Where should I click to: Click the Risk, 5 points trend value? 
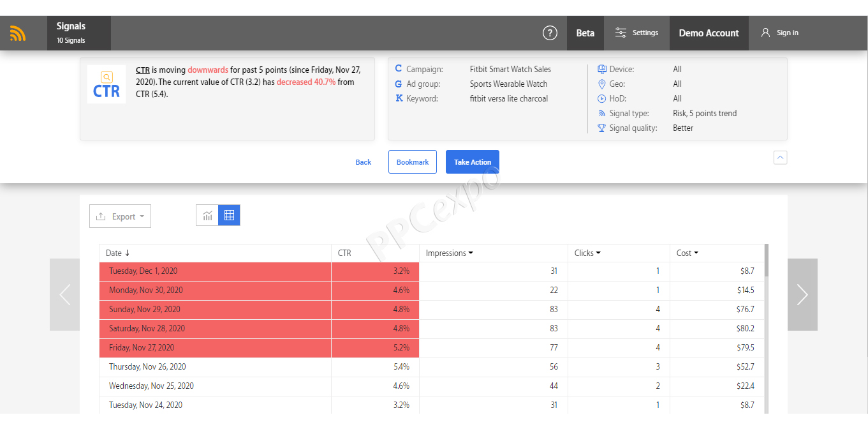tap(705, 113)
